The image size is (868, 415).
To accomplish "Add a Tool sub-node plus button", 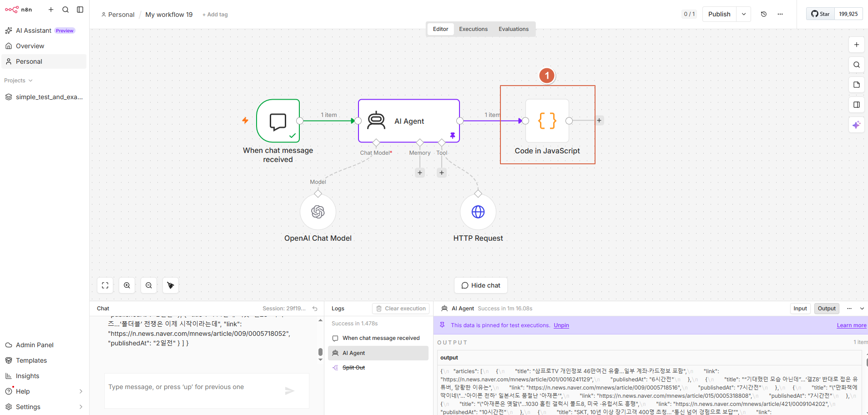I will 442,172.
